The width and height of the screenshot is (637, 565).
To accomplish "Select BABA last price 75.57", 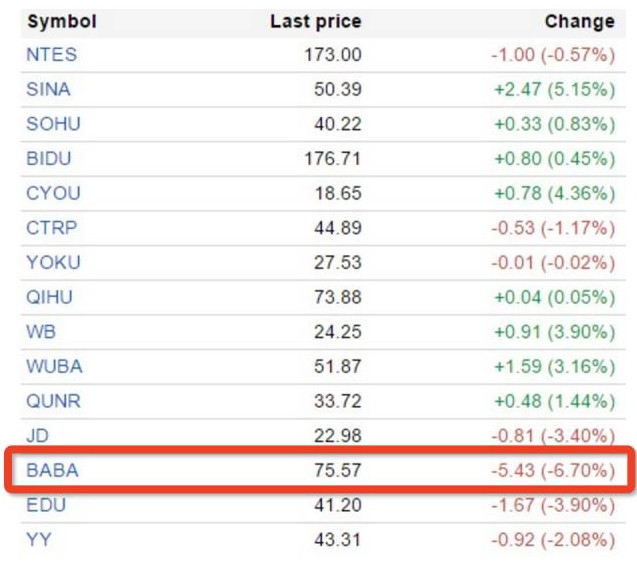I will pyautogui.click(x=338, y=470).
